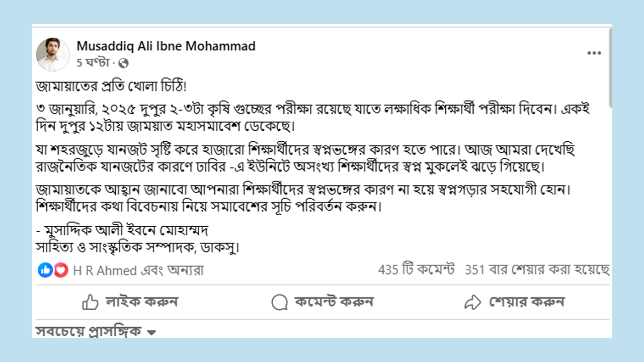Image resolution: width=644 pixels, height=362 pixels.
Task: Open the 351 বার শেয়ার count
Action: 537,270
